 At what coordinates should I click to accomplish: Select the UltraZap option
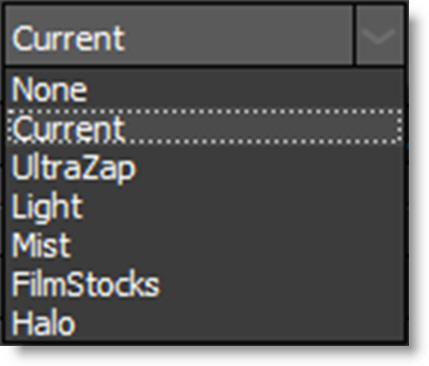(x=204, y=168)
